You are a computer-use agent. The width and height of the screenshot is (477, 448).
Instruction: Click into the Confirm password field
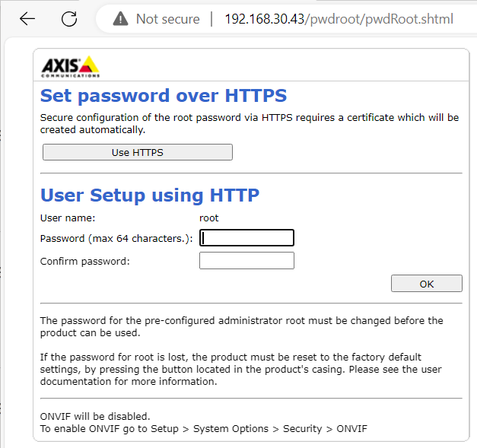[x=246, y=261]
